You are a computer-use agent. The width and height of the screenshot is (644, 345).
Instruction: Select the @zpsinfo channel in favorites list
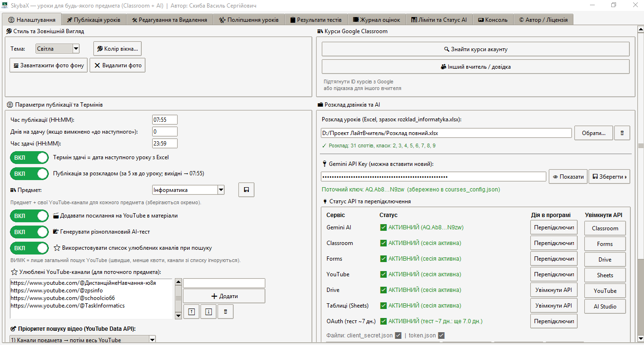pos(56,291)
